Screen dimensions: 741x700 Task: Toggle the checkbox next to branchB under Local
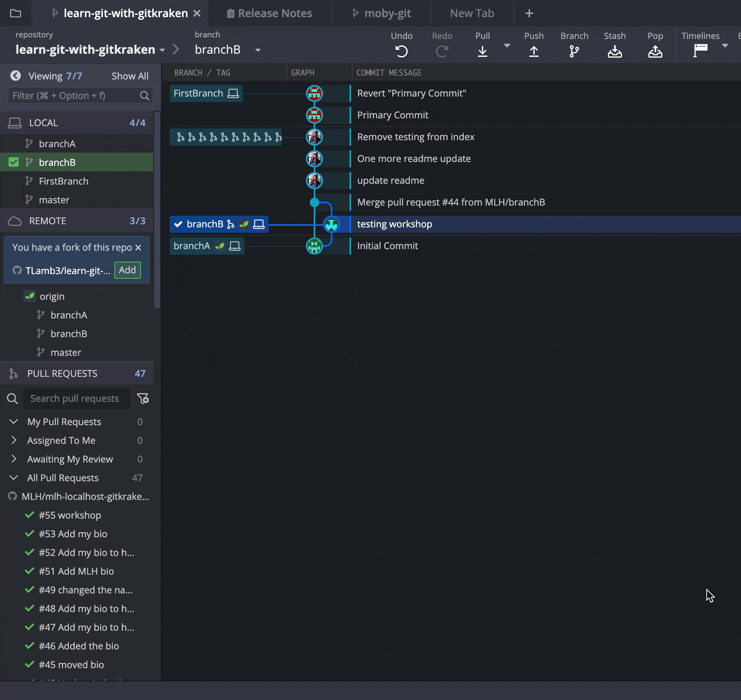(14, 162)
